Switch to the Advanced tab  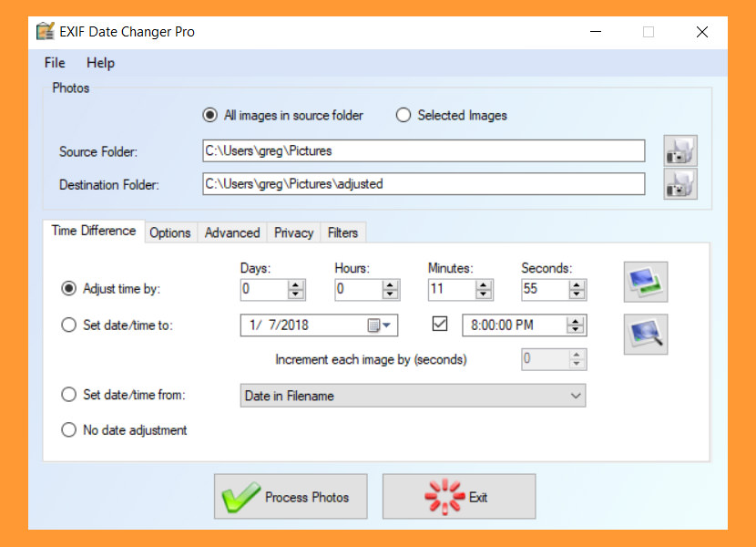(232, 232)
